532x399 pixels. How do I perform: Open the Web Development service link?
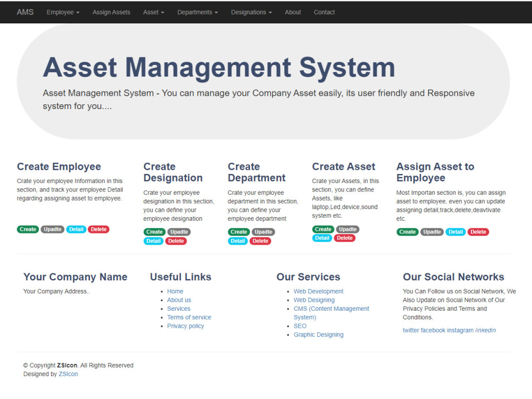pos(318,292)
